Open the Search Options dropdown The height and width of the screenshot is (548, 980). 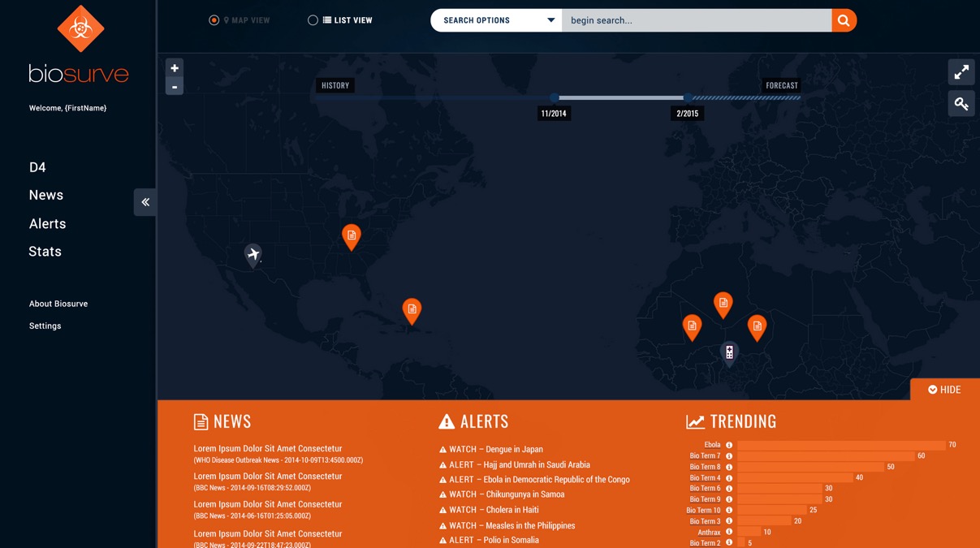pyautogui.click(x=496, y=20)
